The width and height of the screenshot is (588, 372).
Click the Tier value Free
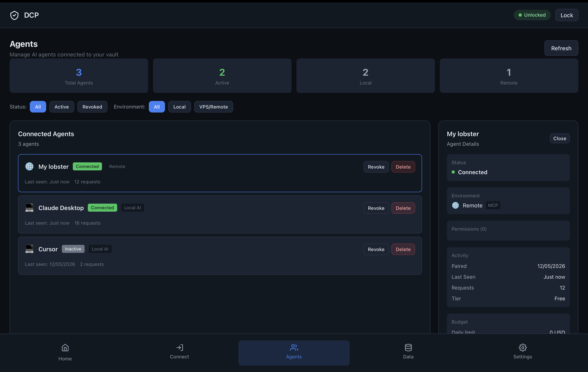(x=560, y=299)
